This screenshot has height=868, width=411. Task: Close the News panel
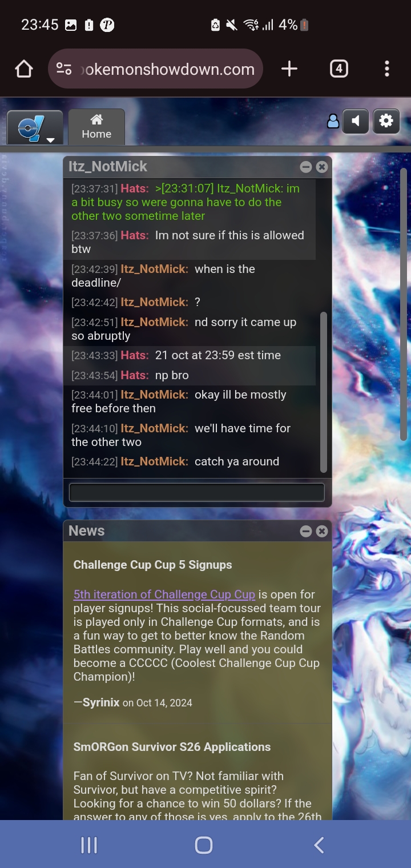(322, 531)
